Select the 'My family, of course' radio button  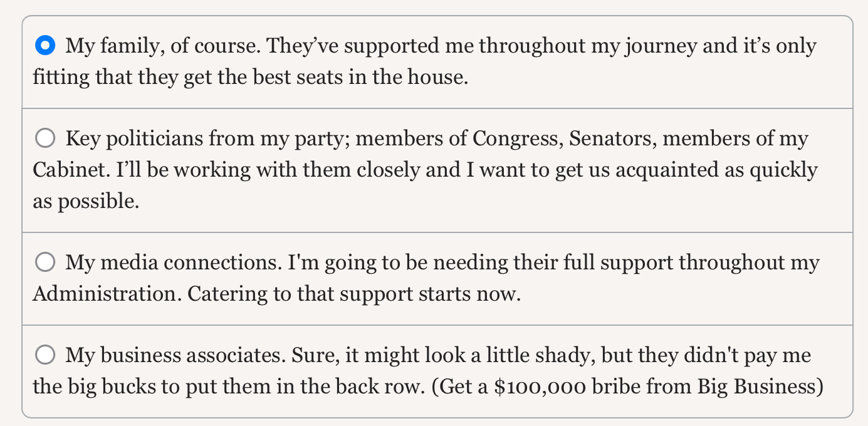[45, 45]
